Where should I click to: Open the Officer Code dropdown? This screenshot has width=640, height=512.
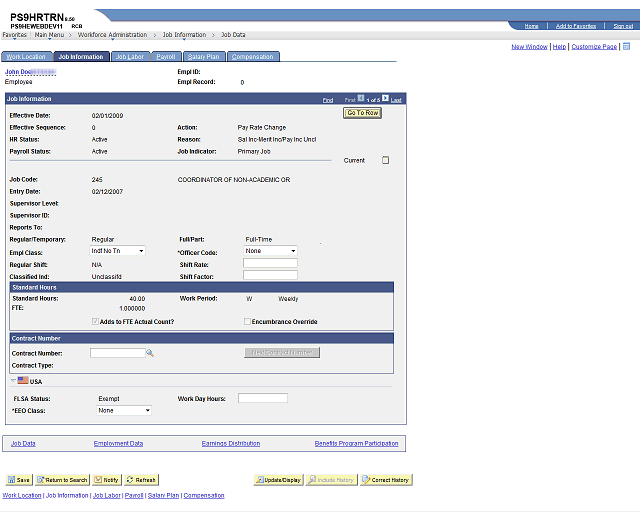[270, 251]
